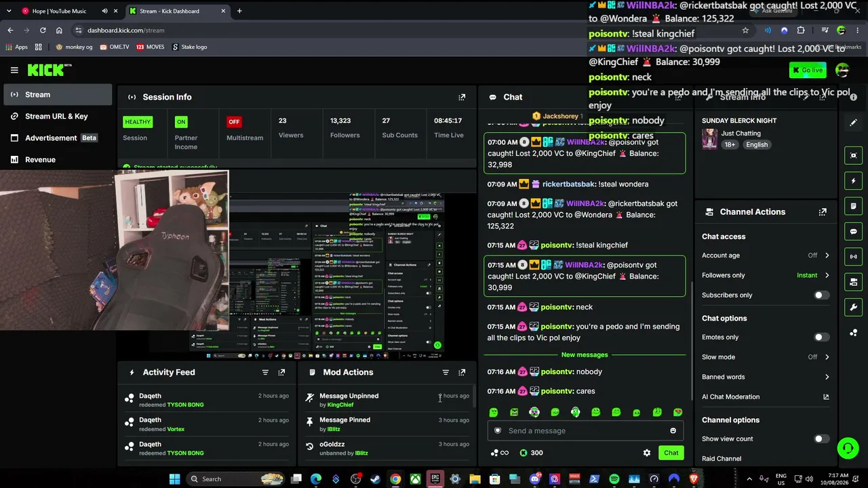868x488 pixels.
Task: Click the green Go live button
Action: 807,70
